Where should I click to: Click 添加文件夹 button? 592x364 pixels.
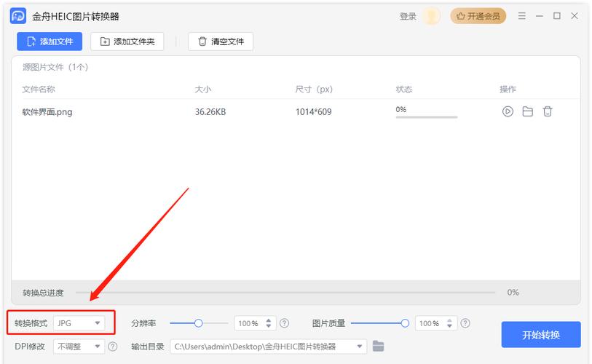[x=127, y=41]
